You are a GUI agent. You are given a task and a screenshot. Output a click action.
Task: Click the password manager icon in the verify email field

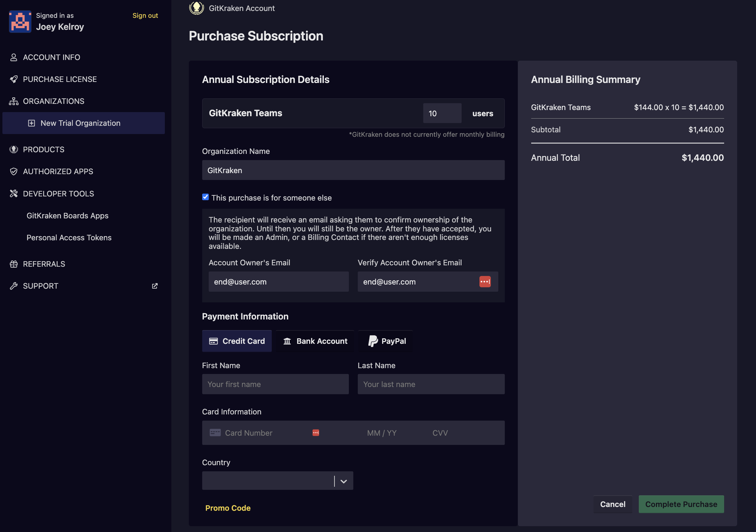tap(485, 282)
